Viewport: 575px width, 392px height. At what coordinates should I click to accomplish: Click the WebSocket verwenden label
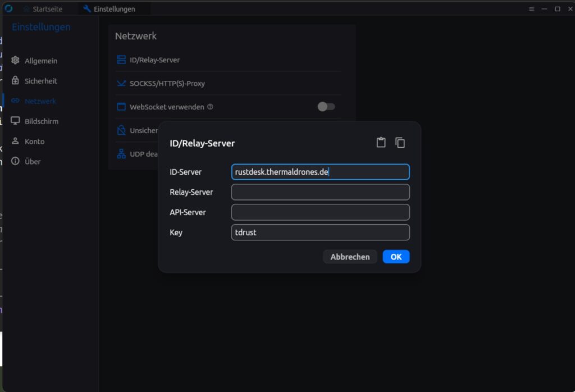pyautogui.click(x=167, y=107)
